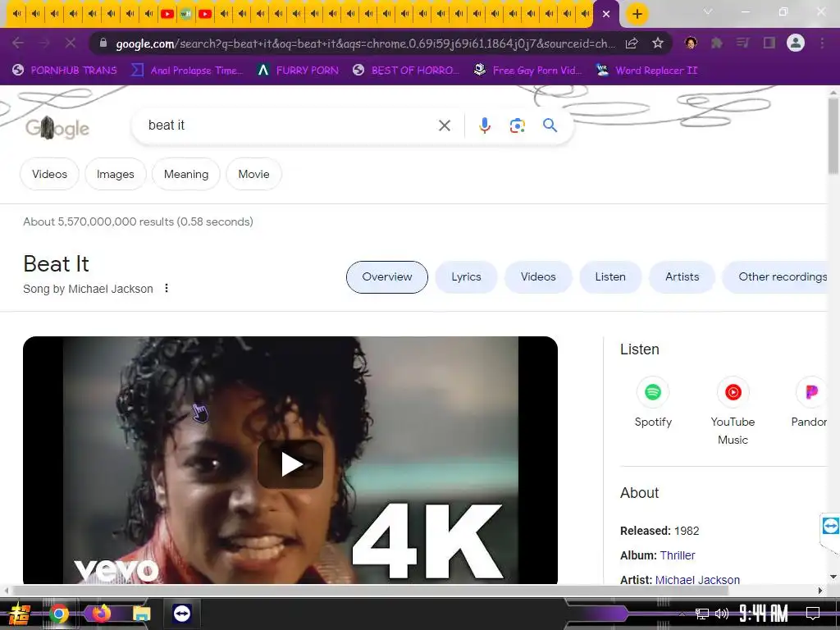Open a new tab with the plus button
840x630 pixels.
(x=637, y=14)
